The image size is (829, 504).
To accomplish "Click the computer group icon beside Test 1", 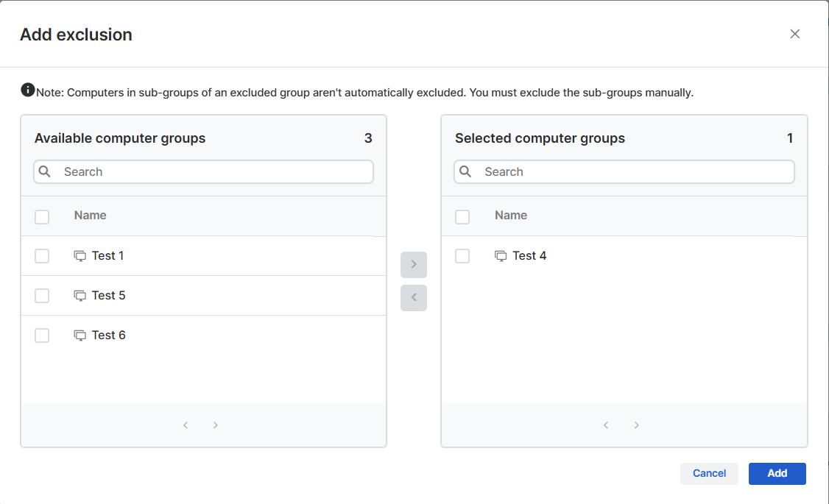I will pyautogui.click(x=80, y=255).
